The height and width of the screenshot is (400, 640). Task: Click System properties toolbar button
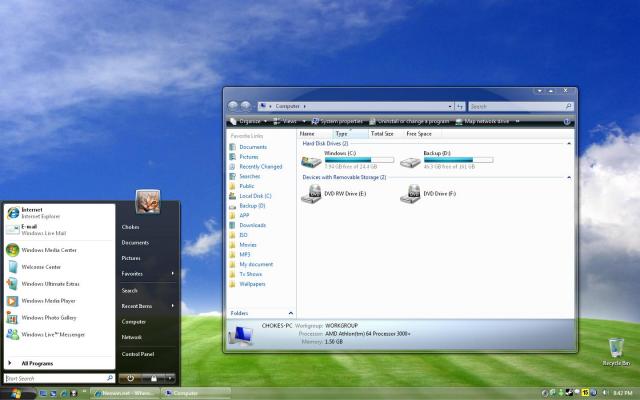337,121
